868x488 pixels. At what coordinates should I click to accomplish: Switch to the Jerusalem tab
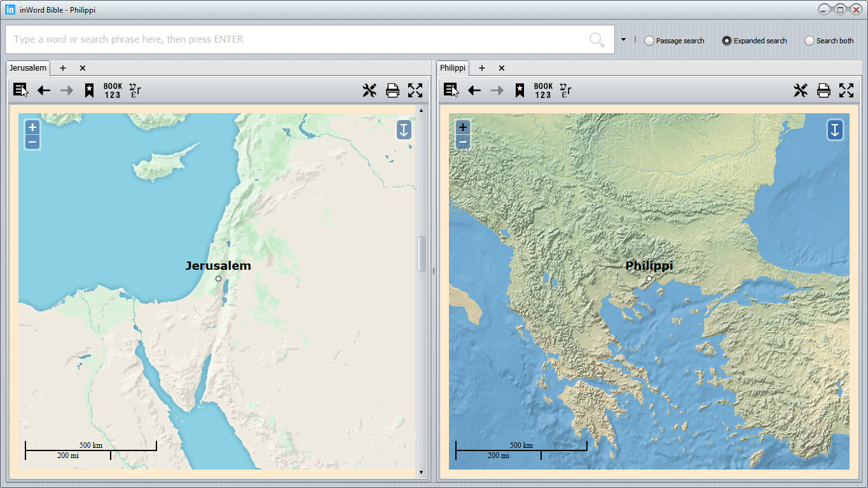click(x=28, y=68)
